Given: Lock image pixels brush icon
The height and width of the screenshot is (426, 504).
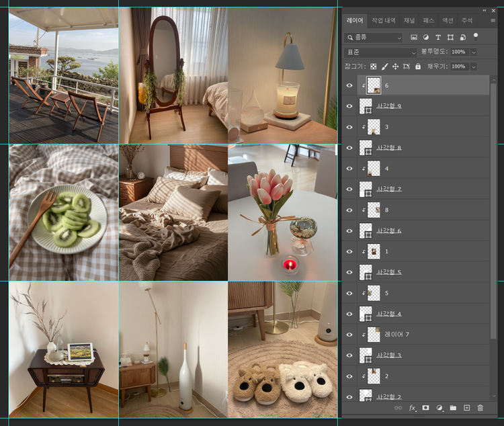Looking at the screenshot, I should tap(384, 67).
